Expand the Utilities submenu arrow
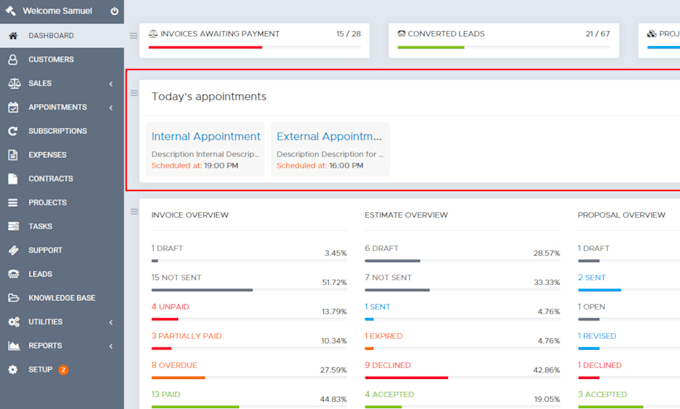680x409 pixels. click(x=111, y=322)
